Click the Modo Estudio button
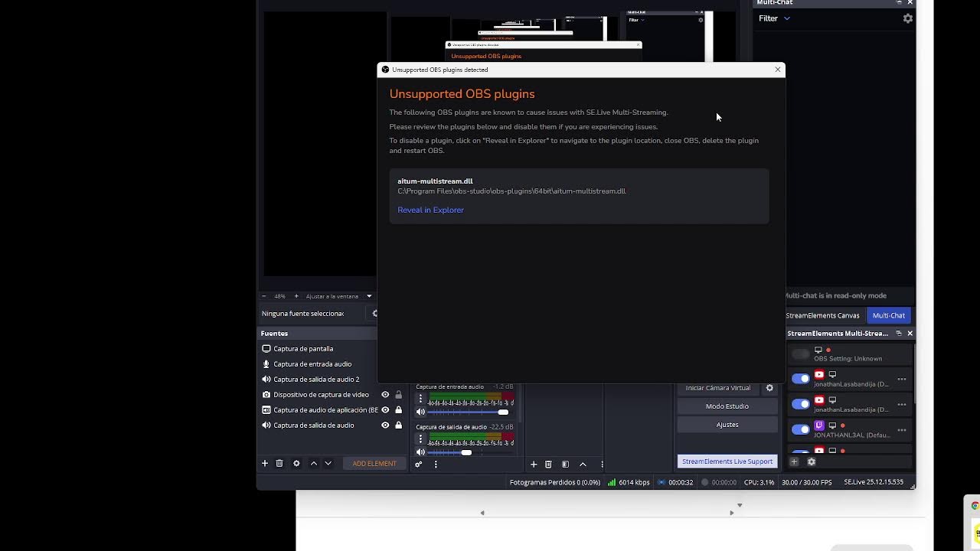980x551 pixels. tap(727, 406)
